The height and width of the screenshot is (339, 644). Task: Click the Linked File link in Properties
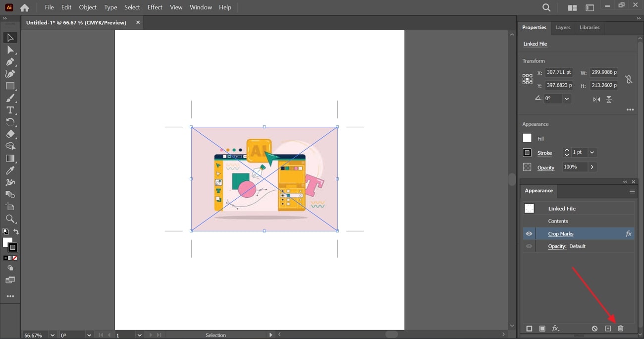coord(535,44)
